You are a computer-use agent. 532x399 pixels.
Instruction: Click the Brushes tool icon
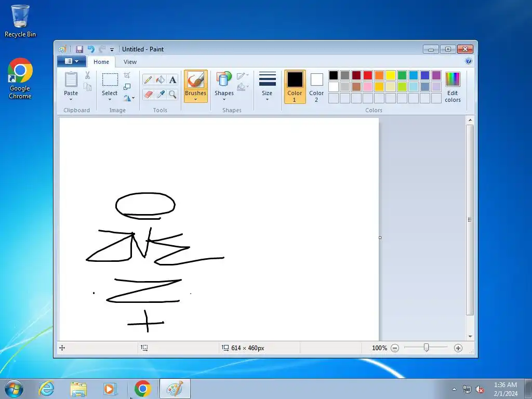coord(196,80)
